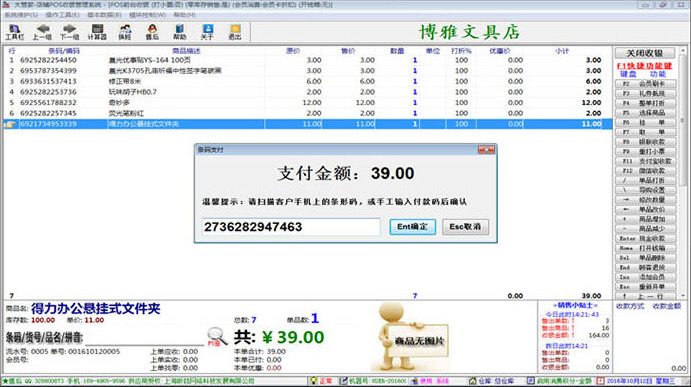Screen dimensions: 691x387
Task: Click the 退出 exit icon
Action: (x=235, y=32)
